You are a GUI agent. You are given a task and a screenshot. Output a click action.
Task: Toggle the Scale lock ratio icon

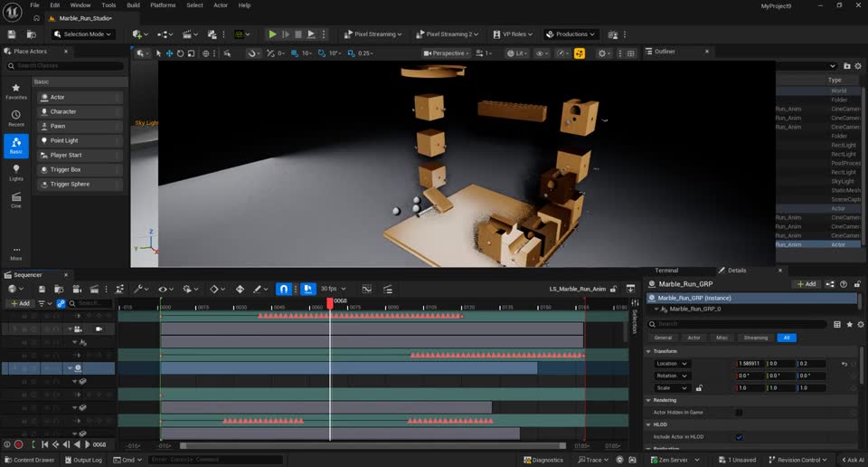(699, 388)
